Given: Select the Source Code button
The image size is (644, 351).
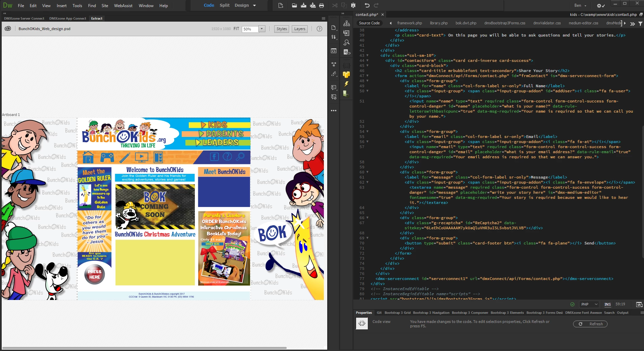Looking at the screenshot, I should click(369, 23).
